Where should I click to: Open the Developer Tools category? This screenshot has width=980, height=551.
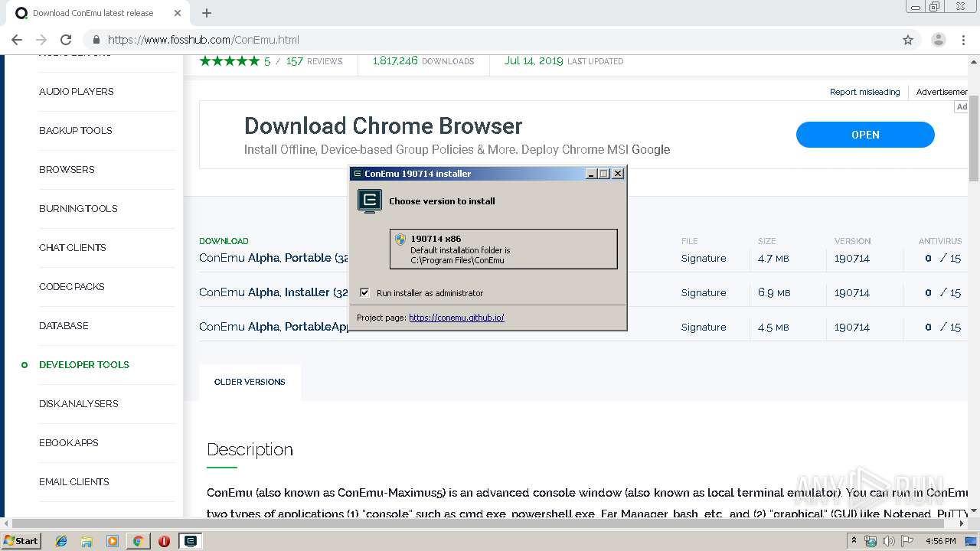pyautogui.click(x=84, y=364)
